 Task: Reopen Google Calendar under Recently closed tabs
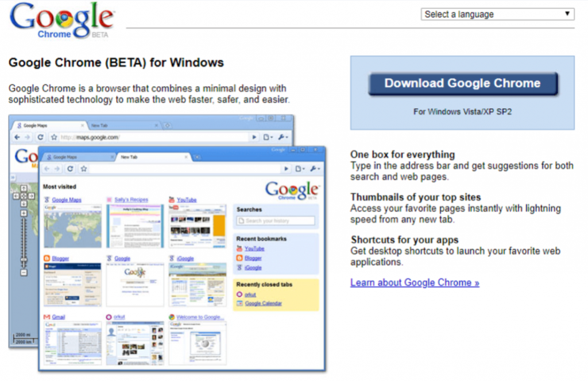263,303
